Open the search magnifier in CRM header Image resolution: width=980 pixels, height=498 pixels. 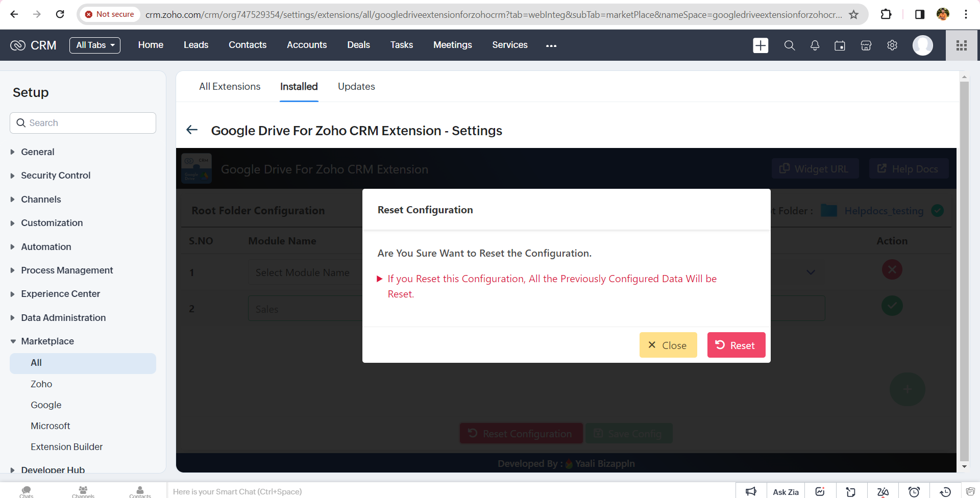point(789,45)
